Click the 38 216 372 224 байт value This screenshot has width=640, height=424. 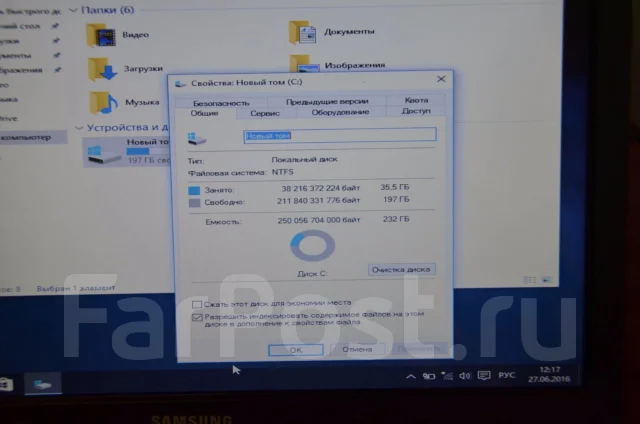click(x=320, y=188)
